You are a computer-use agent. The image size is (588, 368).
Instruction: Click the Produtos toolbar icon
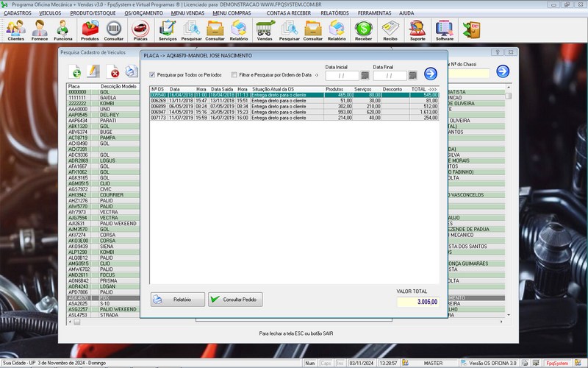tap(90, 29)
